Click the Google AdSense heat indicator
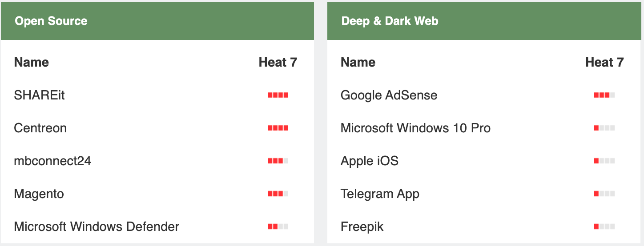 604,95
